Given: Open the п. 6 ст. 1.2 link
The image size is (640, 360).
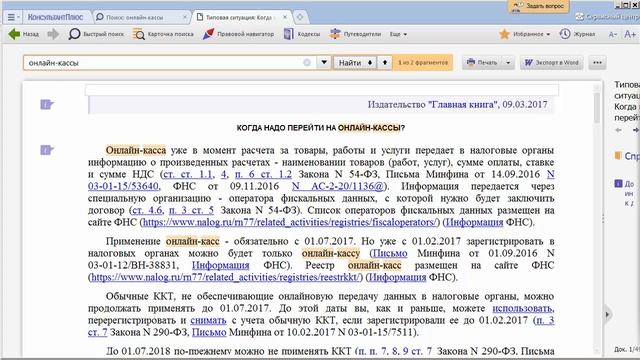Looking at the screenshot, I should click(263, 174).
